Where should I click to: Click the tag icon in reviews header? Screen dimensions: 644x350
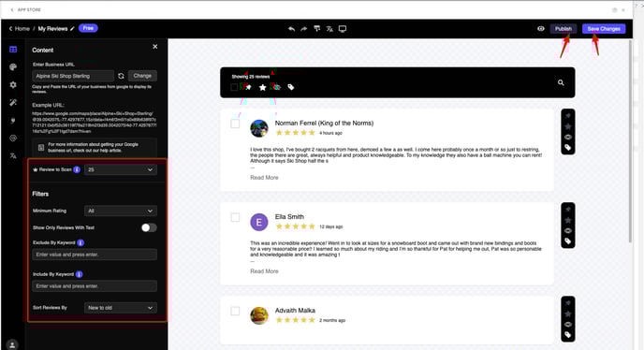click(291, 87)
